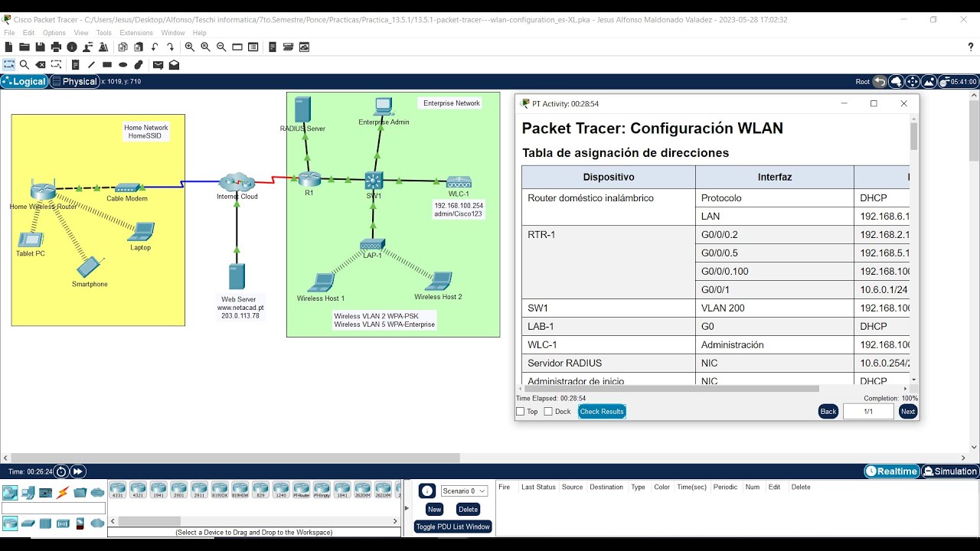This screenshot has height=551, width=980.
Task: Open file with folder icon
Action: [24, 47]
